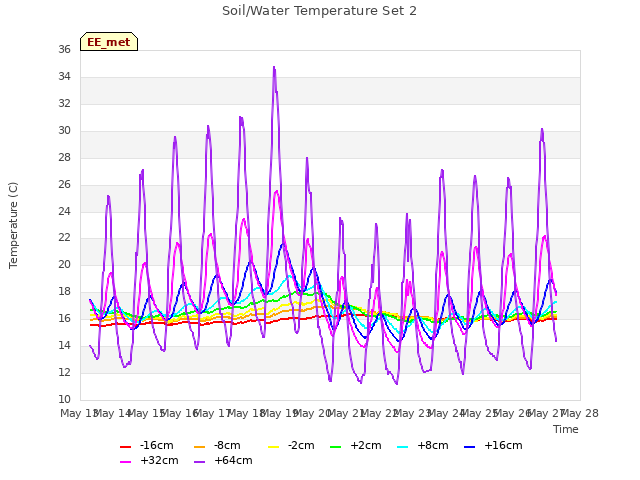The width and height of the screenshot is (640, 480).
Task: Select the -2cm legend label
Action: pos(301,445)
